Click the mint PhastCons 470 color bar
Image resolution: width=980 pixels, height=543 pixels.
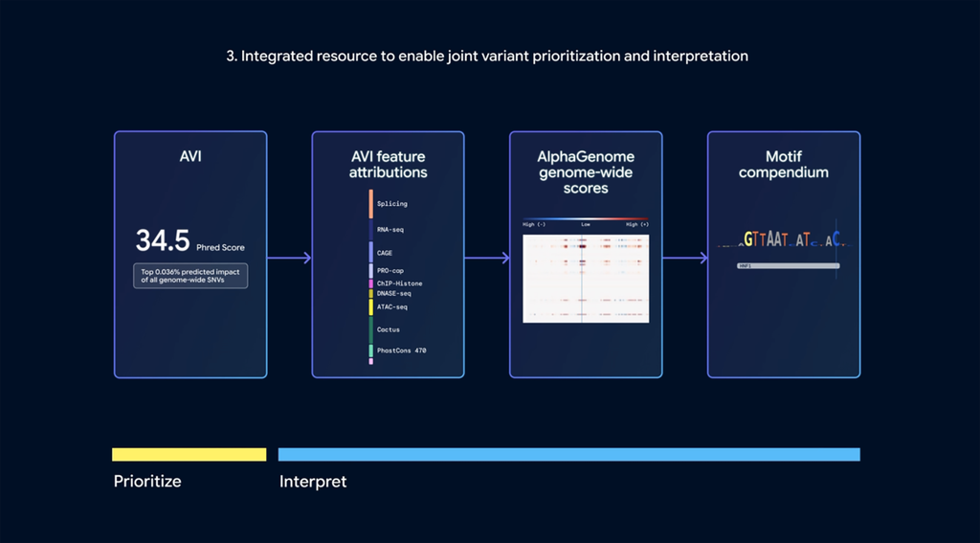[371, 351]
